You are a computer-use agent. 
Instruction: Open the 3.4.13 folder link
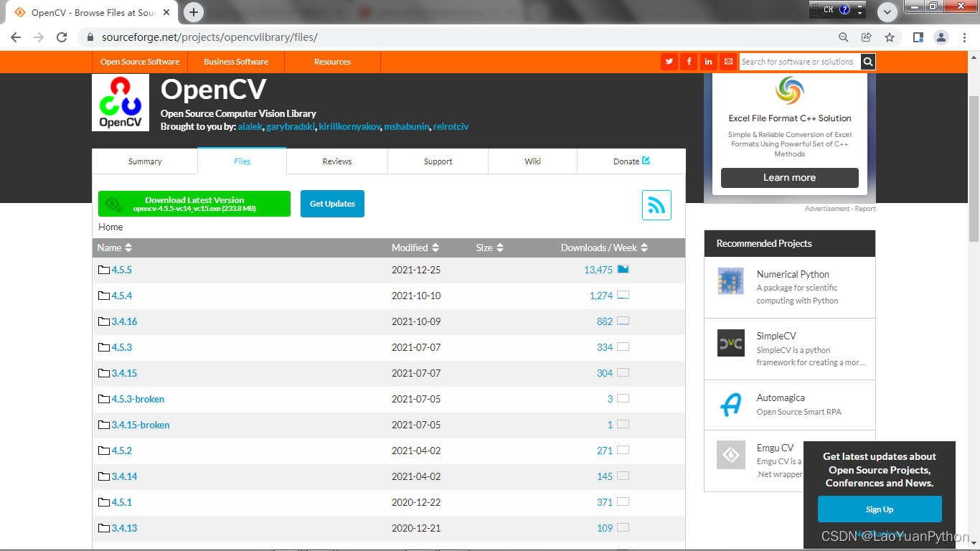(124, 528)
